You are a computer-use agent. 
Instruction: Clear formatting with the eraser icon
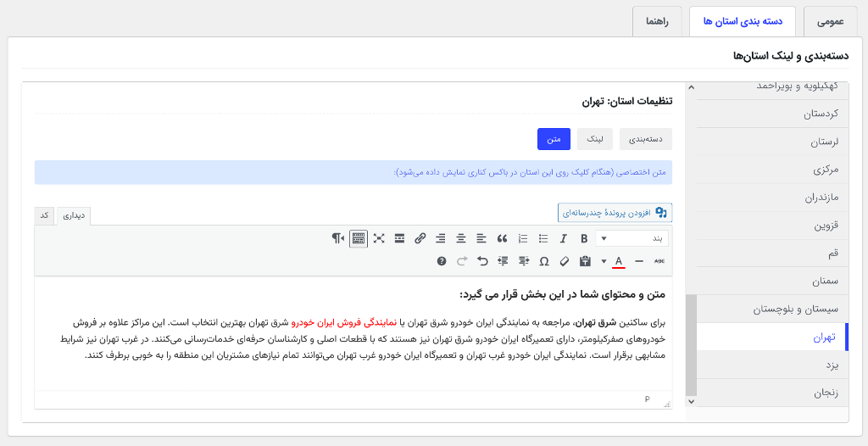point(565,261)
